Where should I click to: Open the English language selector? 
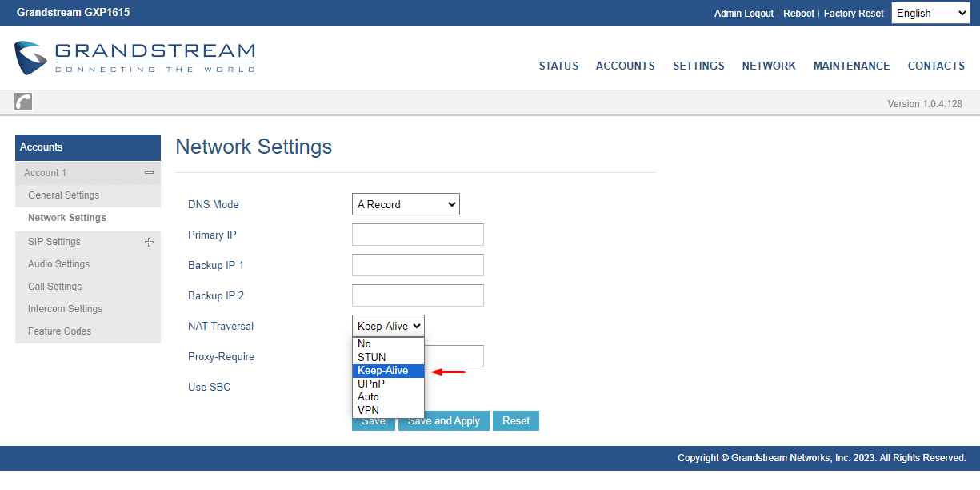(930, 13)
